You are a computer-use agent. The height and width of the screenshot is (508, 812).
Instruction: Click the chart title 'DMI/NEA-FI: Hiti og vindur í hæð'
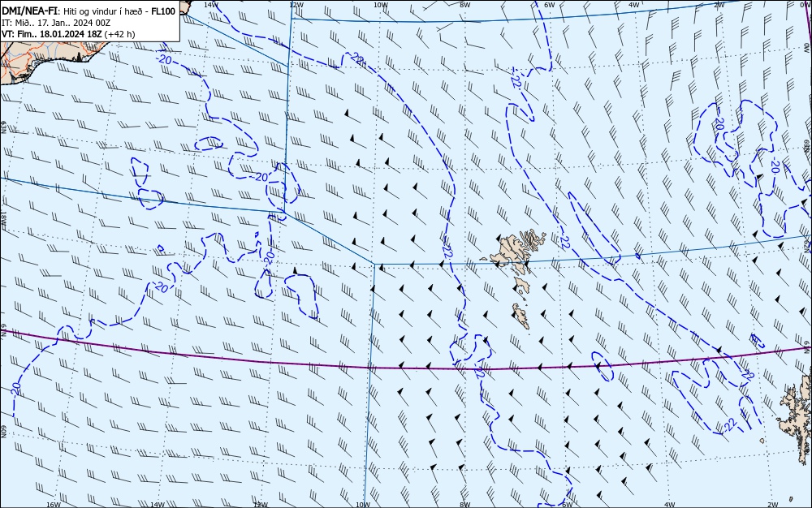[x=76, y=11]
